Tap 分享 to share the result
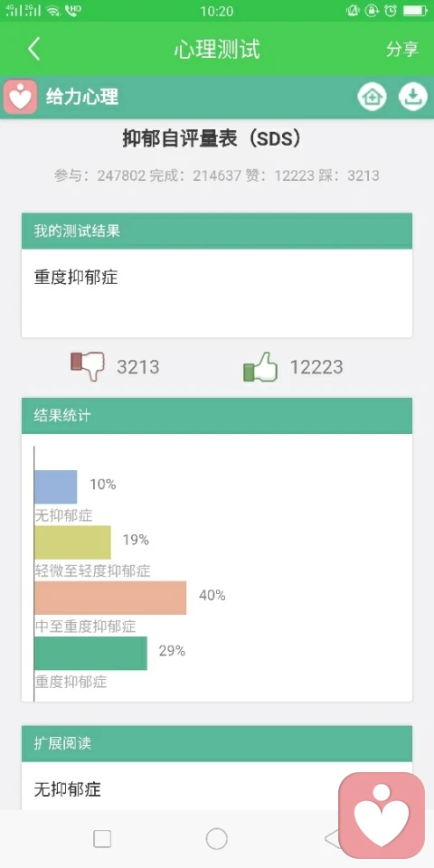 click(402, 49)
